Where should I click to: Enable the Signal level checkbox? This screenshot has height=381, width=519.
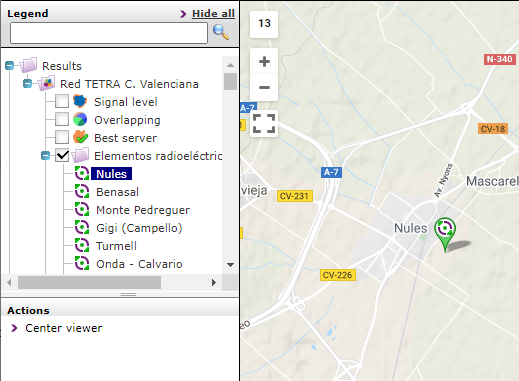62,101
